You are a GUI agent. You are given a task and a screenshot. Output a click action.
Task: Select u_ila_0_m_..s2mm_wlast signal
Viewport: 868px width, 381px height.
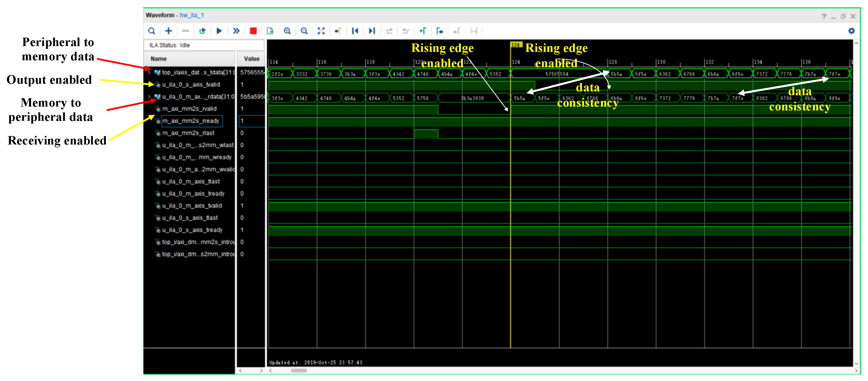click(197, 145)
